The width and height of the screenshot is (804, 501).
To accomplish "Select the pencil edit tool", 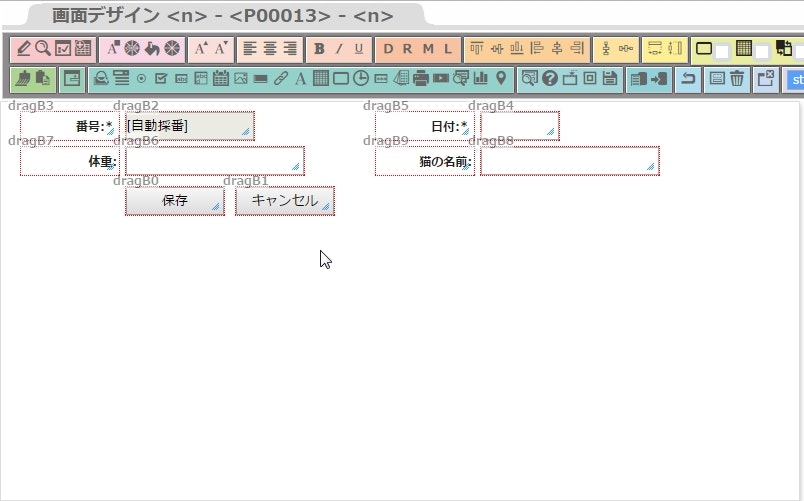I will (x=24, y=49).
